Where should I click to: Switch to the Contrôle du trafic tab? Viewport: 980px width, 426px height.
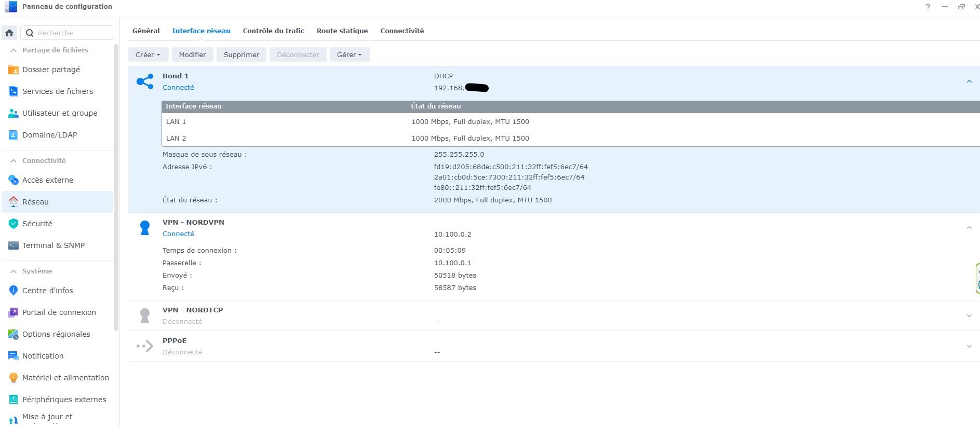pos(273,31)
